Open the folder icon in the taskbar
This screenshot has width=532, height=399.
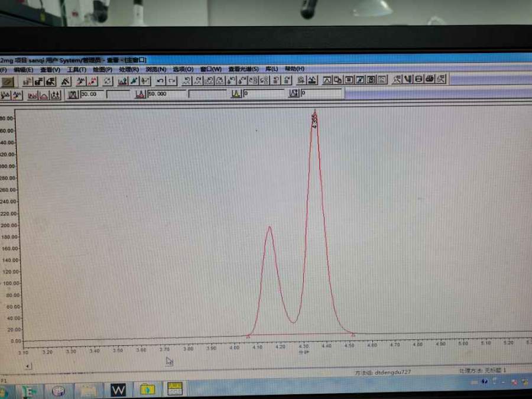(x=147, y=390)
